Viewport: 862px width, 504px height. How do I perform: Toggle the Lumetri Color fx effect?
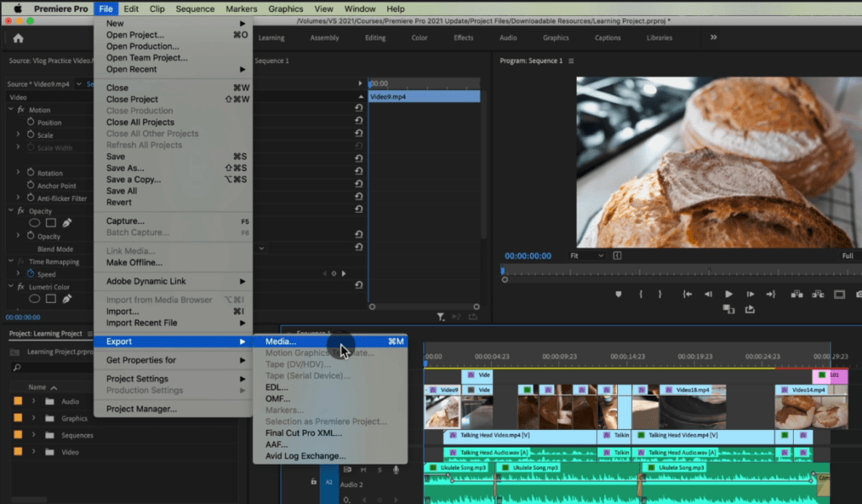point(21,286)
